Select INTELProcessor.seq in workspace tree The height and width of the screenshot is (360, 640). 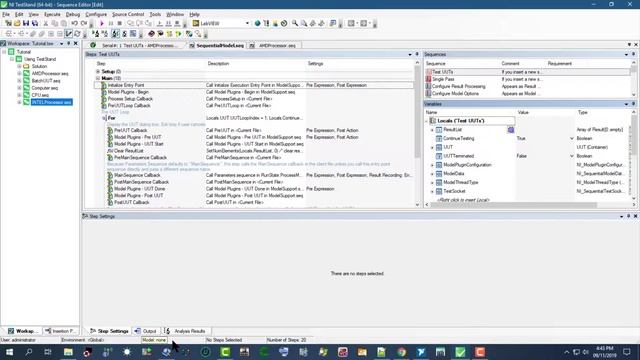[x=52, y=102]
